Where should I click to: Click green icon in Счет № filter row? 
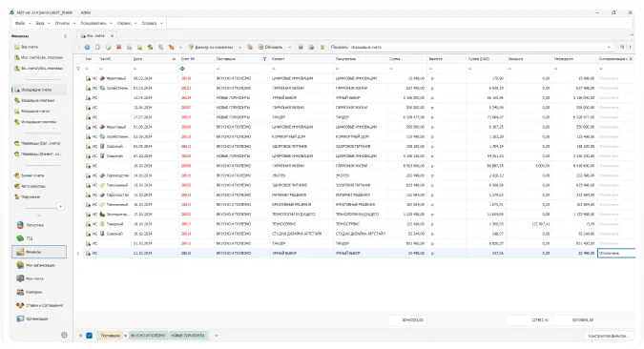pyautogui.click(x=182, y=69)
